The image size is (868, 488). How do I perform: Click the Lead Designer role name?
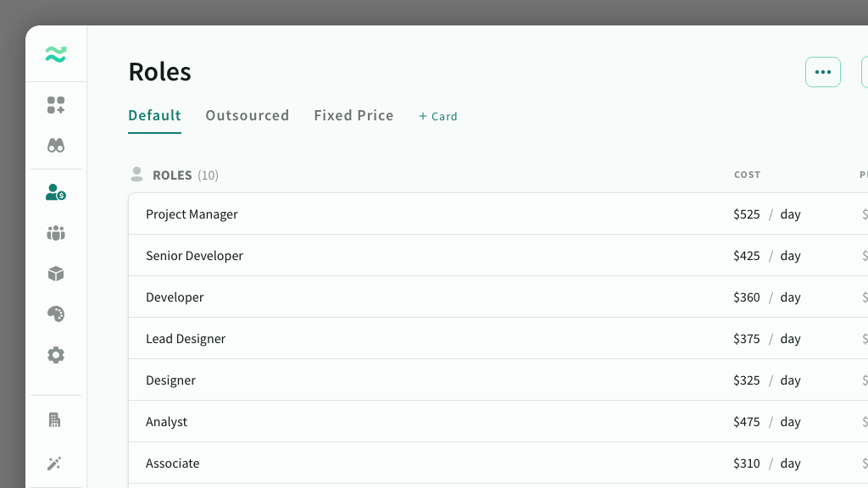pos(186,339)
